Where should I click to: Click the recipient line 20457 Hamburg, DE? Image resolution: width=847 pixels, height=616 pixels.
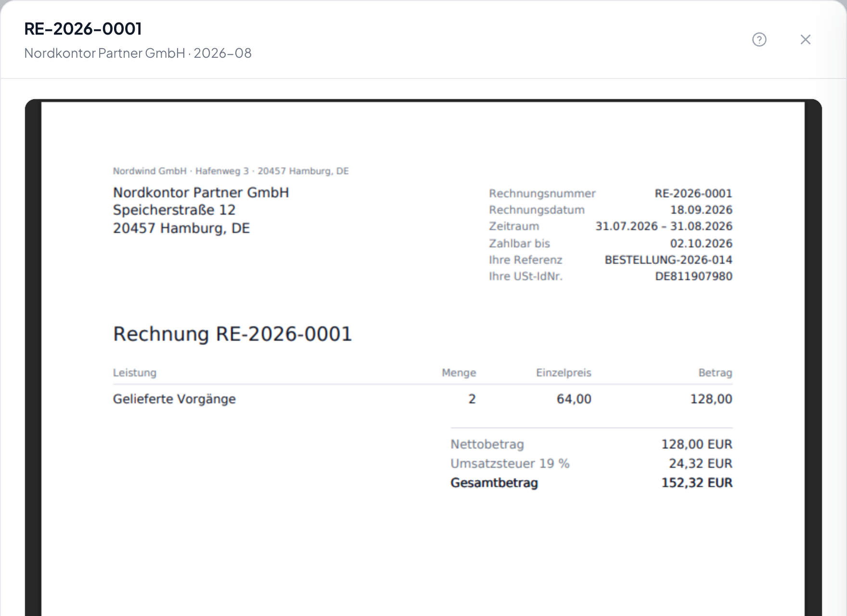pos(181,228)
